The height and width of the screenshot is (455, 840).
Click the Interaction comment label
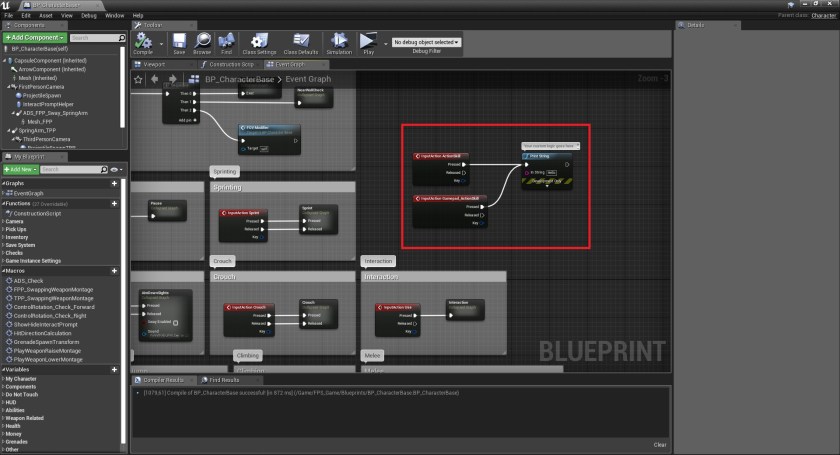pyautogui.click(x=378, y=261)
